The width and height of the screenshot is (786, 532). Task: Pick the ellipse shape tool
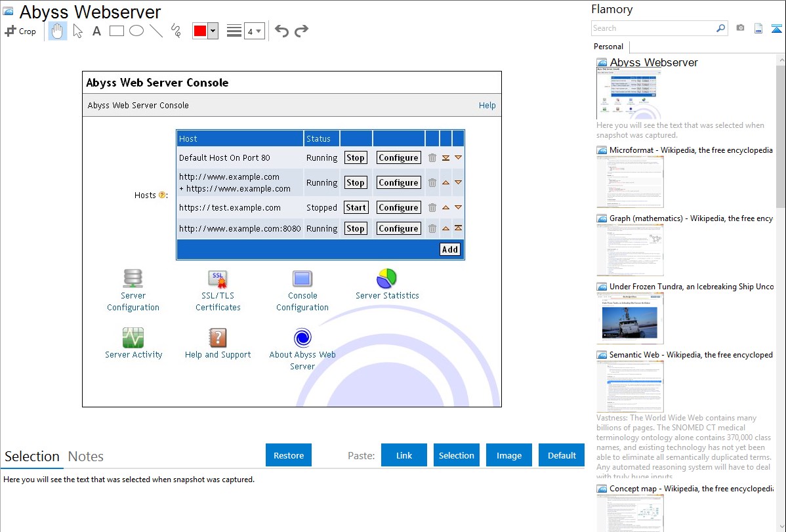(136, 31)
